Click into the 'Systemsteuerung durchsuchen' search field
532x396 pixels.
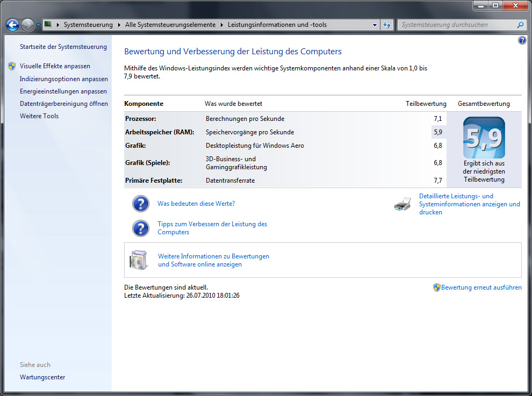pos(457,25)
